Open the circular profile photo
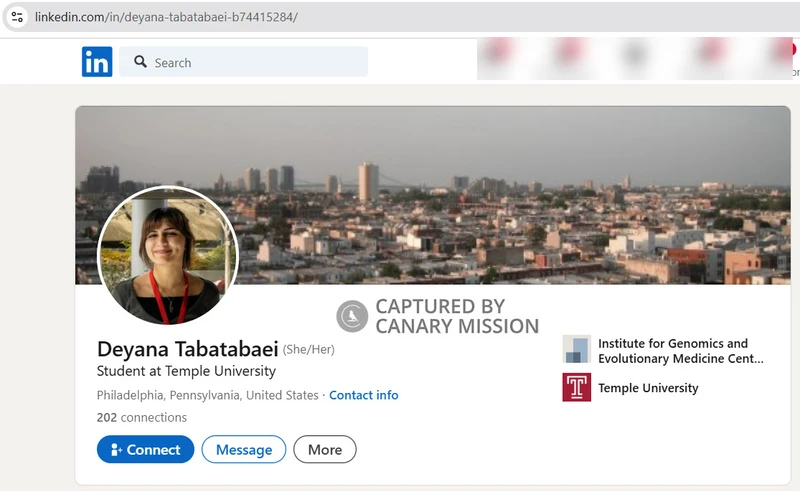Screen dimensions: 800x491 click(x=168, y=255)
